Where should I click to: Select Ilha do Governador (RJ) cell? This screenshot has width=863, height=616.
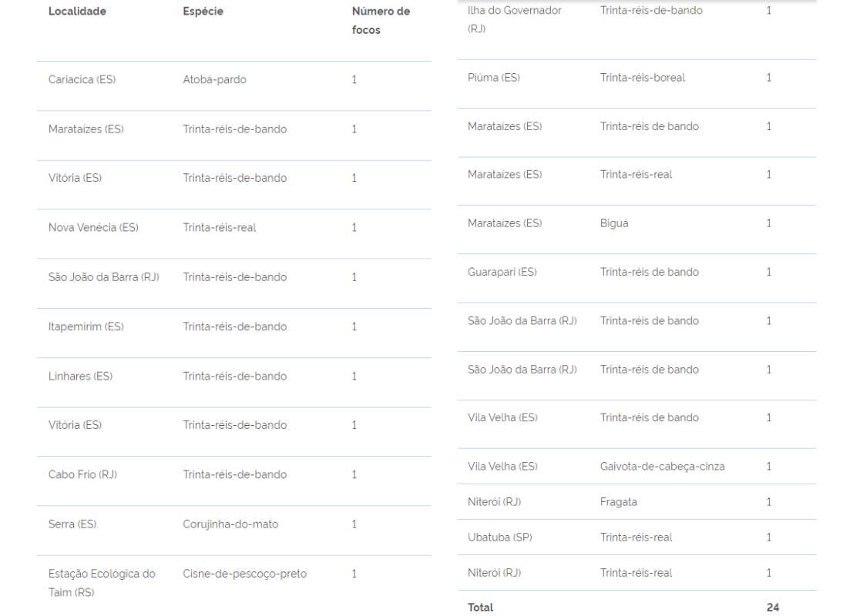pos(515,19)
